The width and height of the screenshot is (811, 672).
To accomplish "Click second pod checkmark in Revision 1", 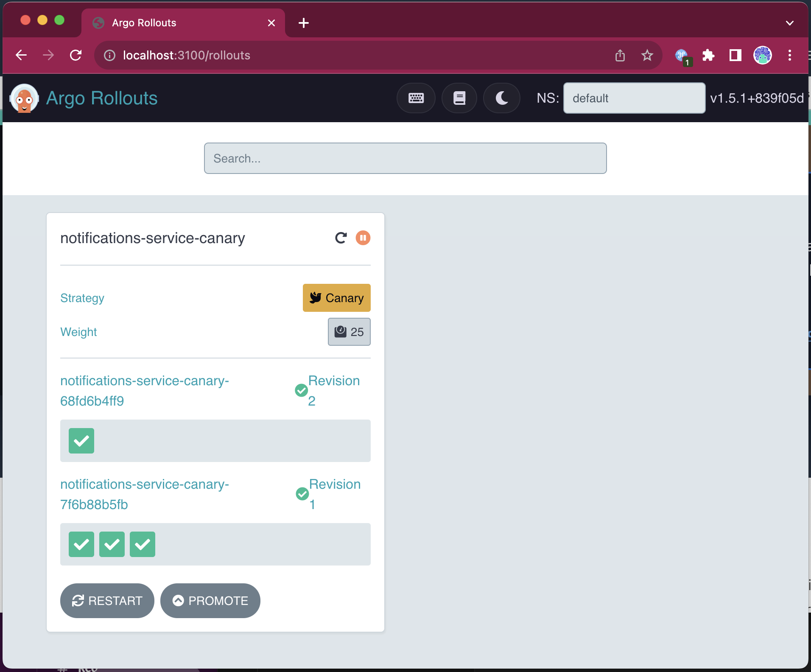I will pos(112,544).
